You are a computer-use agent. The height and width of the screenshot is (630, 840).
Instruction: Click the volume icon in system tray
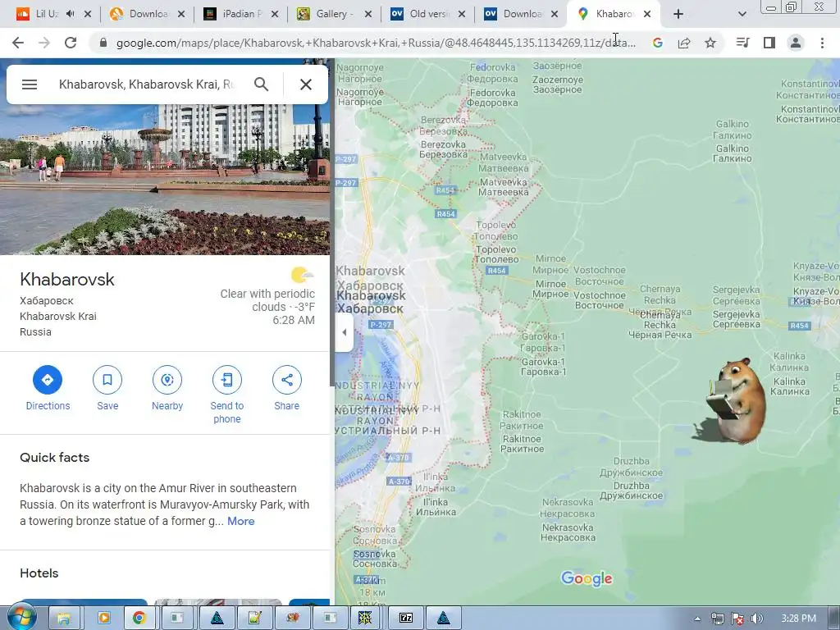[x=756, y=619]
